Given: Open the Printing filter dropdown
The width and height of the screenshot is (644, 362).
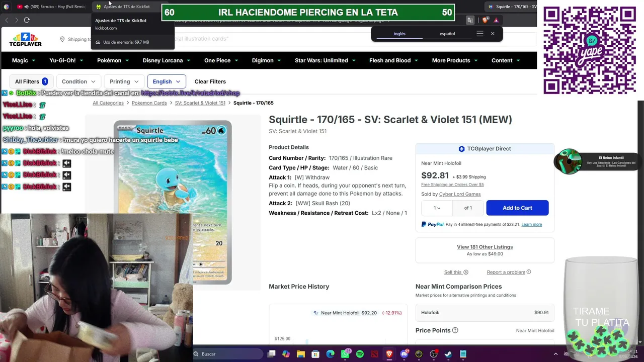Looking at the screenshot, I should [x=124, y=81].
